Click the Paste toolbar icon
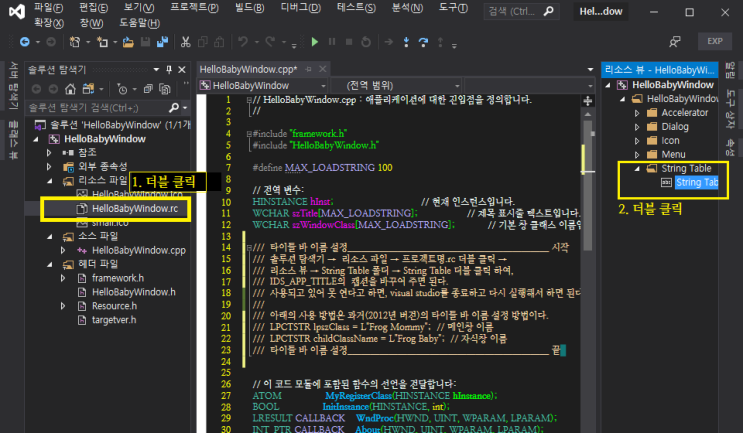Screen dimensions: 743x433 pos(219,42)
